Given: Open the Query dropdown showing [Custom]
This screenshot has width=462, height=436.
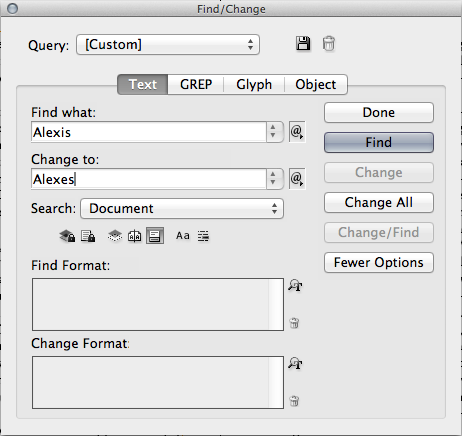Looking at the screenshot, I should coord(168,44).
